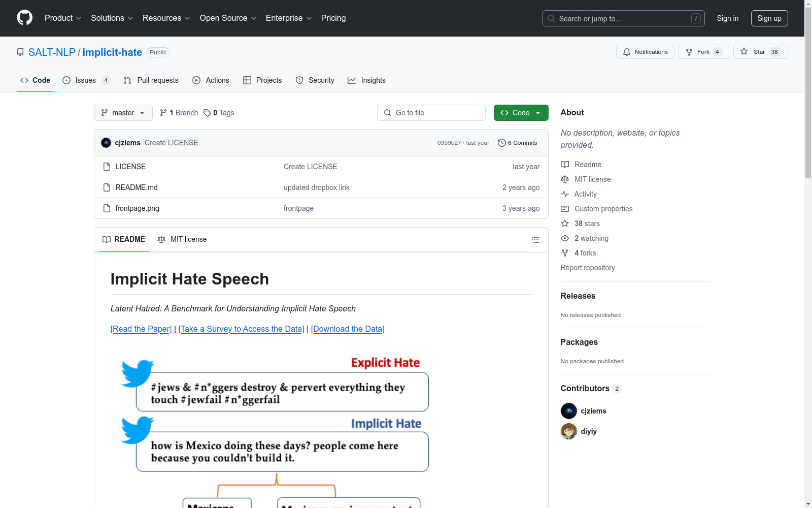812x508 pixels.
Task: Click the file icon next to frontpage.png
Action: click(x=107, y=208)
